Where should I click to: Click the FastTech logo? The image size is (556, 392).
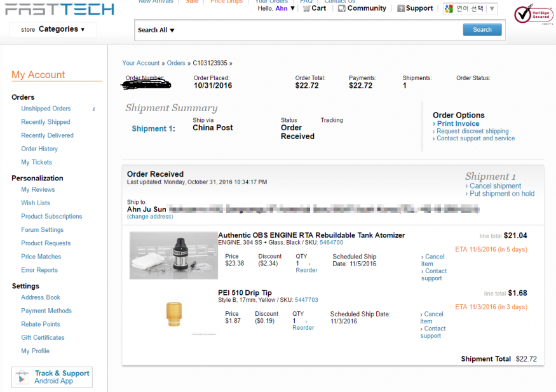(60, 9)
